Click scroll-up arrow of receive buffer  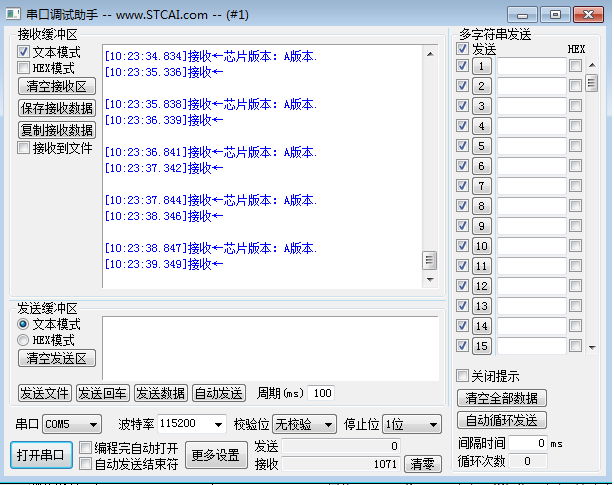430,54
